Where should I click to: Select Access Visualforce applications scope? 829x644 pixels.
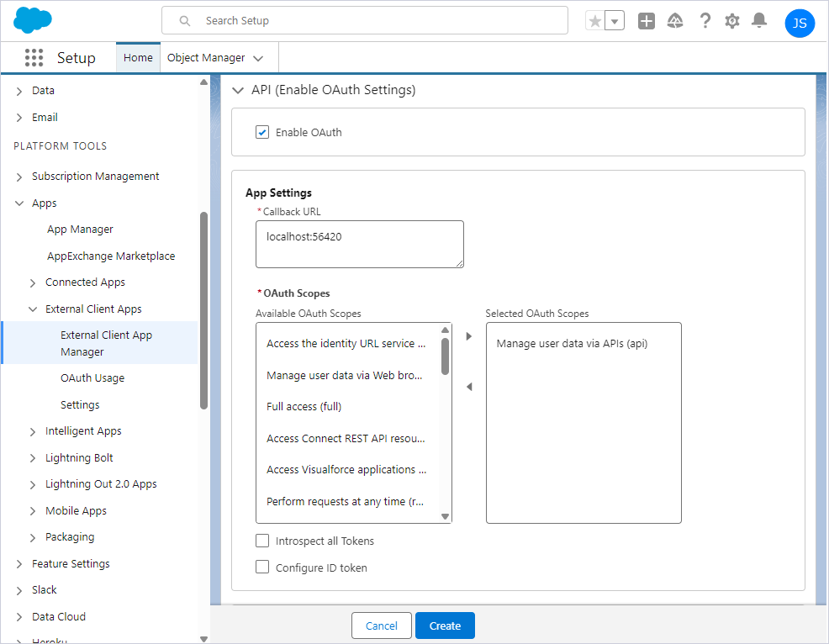[x=348, y=469]
